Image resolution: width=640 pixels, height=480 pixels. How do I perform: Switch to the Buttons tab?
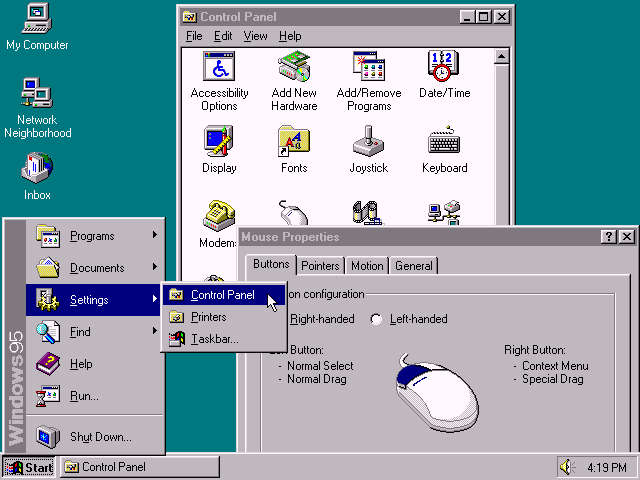pos(271,264)
